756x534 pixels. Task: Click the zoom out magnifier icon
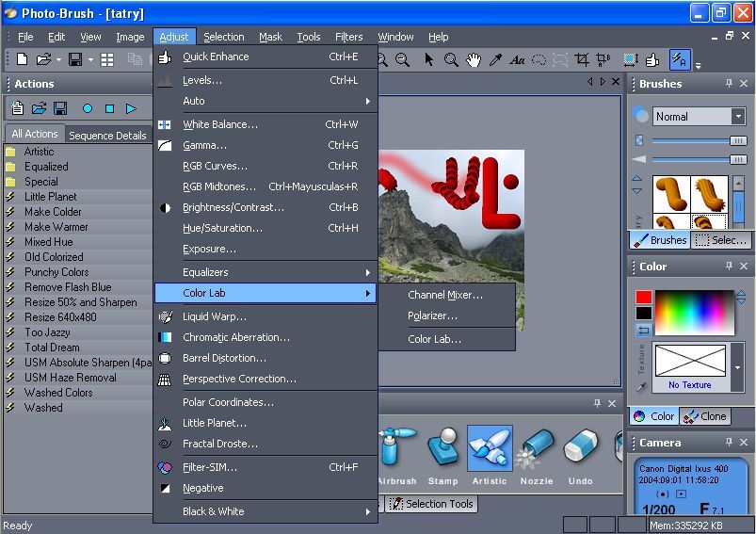402,60
